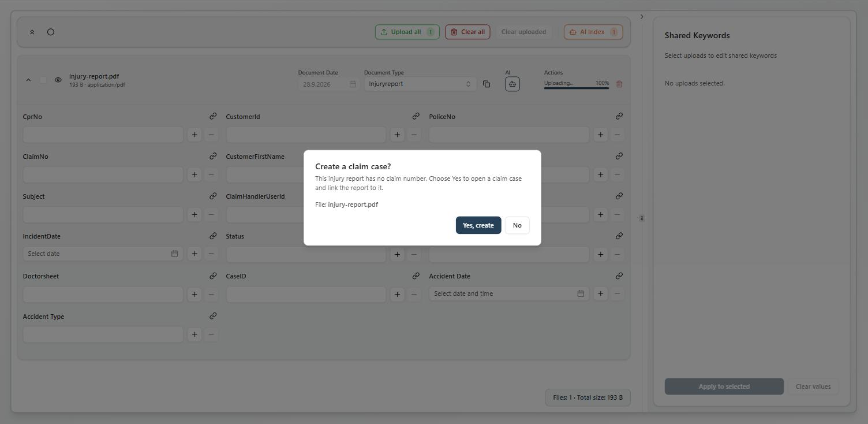This screenshot has width=868, height=424.
Task: Click the link icon for Subject
Action: pos(213,196)
